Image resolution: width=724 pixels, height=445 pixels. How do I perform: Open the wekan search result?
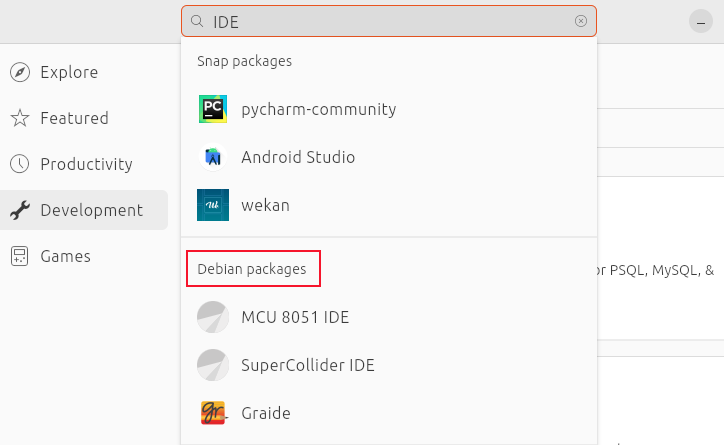point(265,205)
